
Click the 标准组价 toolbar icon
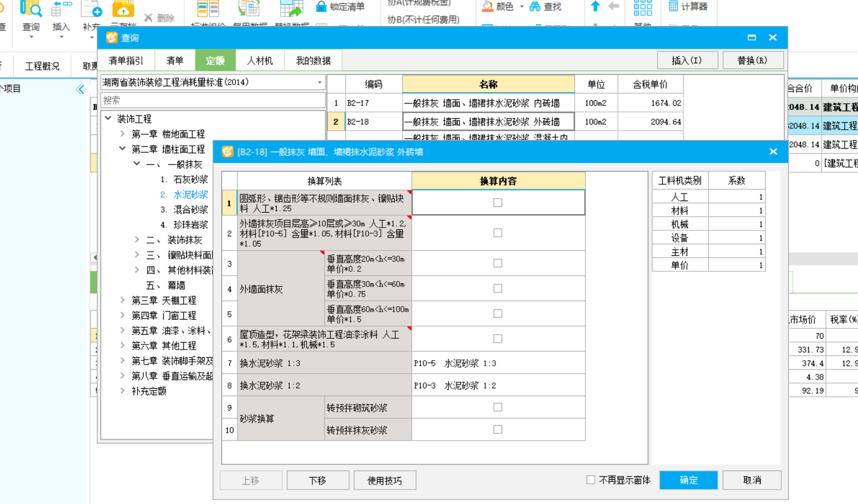pyautogui.click(x=208, y=9)
